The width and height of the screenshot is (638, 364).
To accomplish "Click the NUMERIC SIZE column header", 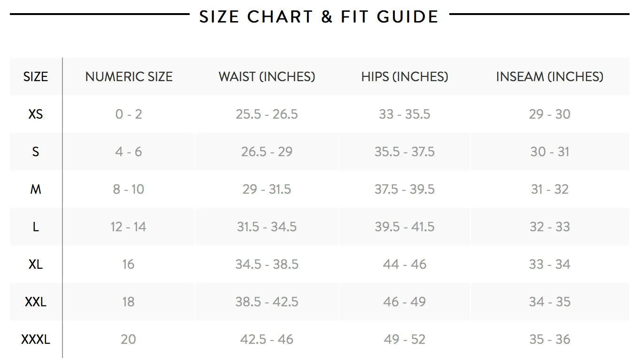I will [129, 76].
